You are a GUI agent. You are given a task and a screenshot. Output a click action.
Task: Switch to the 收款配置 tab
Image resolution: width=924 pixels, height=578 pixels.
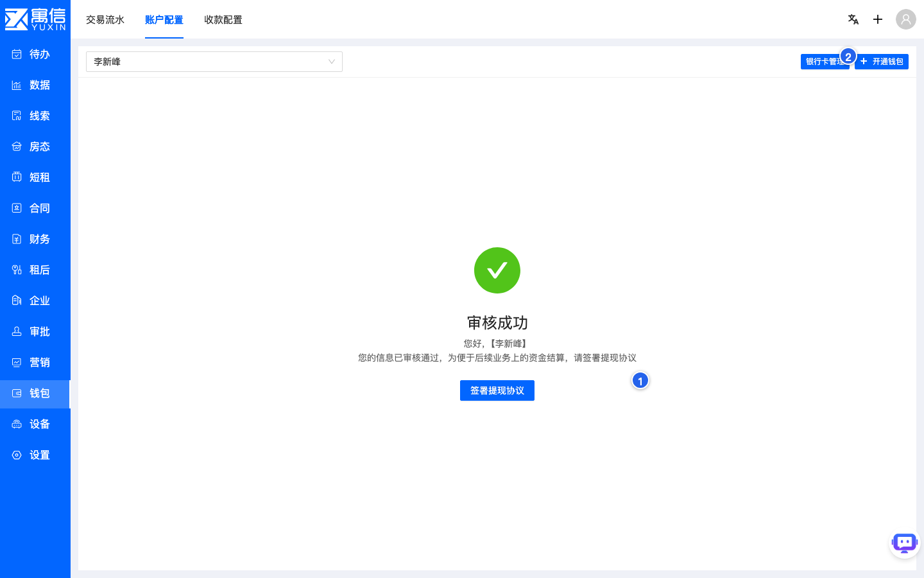click(x=223, y=20)
